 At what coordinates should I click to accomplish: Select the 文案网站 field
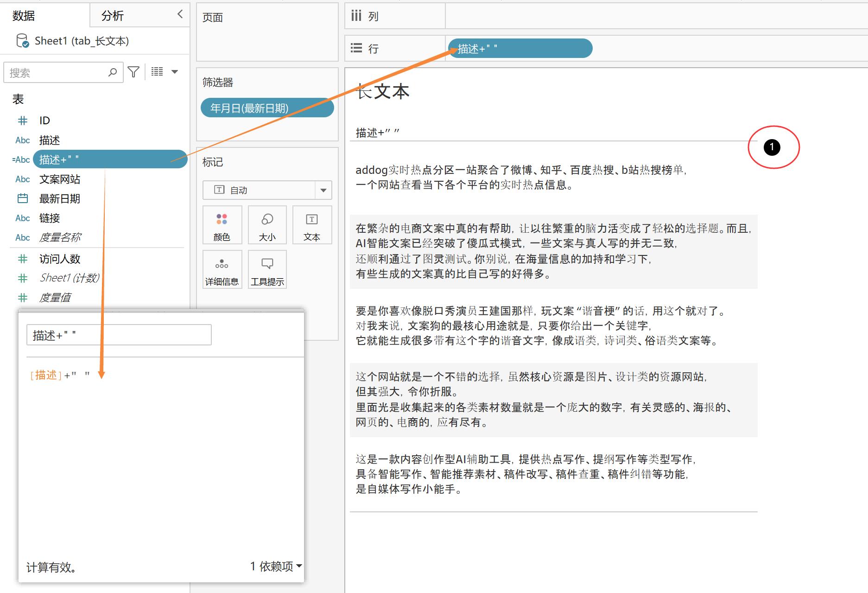(60, 179)
